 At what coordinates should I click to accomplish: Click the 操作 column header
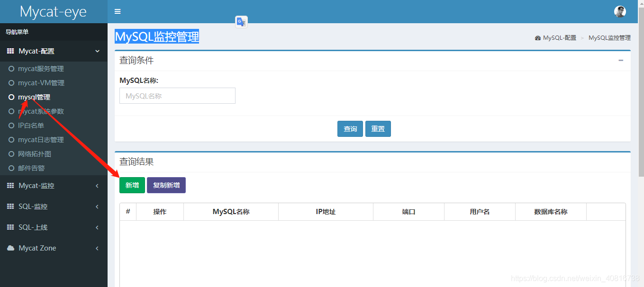coord(160,212)
